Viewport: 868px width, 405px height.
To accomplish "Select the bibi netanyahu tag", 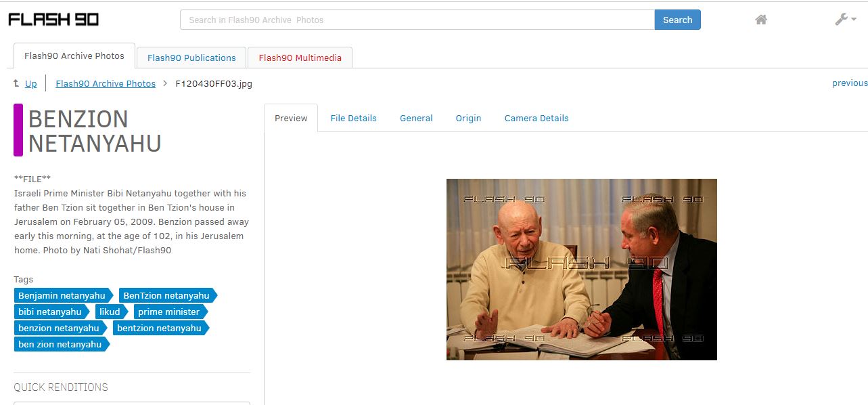I will coord(51,312).
